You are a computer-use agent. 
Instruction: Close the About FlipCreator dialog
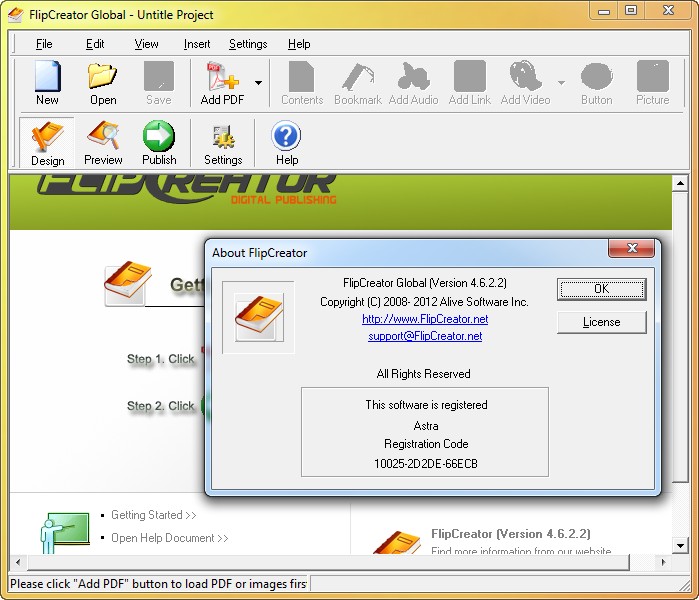pos(632,248)
